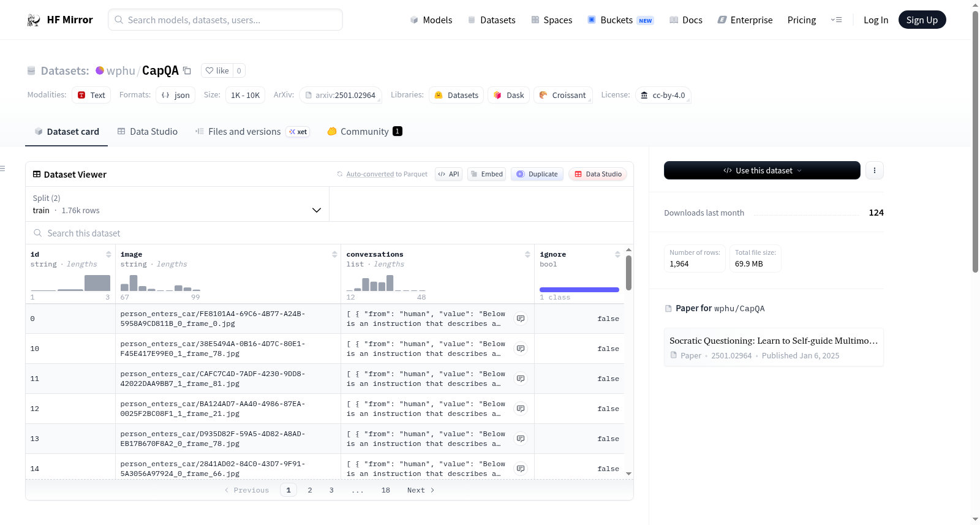Expand the conversation cell in row 10
This screenshot has width=980, height=525.
pyautogui.click(x=521, y=349)
